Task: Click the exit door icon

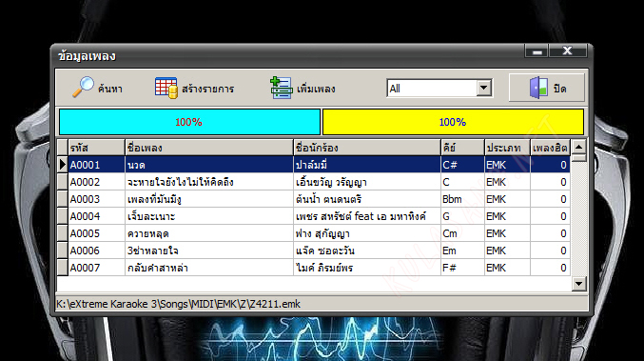Action: 538,88
